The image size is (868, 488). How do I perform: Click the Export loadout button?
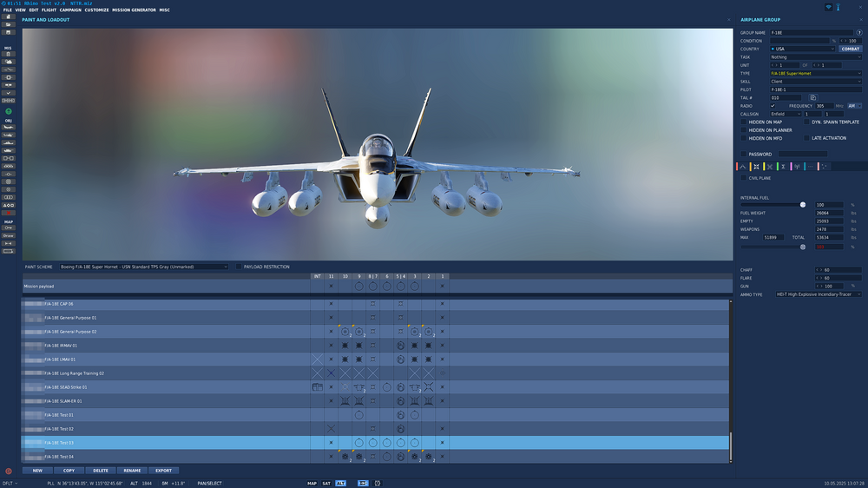tap(163, 471)
